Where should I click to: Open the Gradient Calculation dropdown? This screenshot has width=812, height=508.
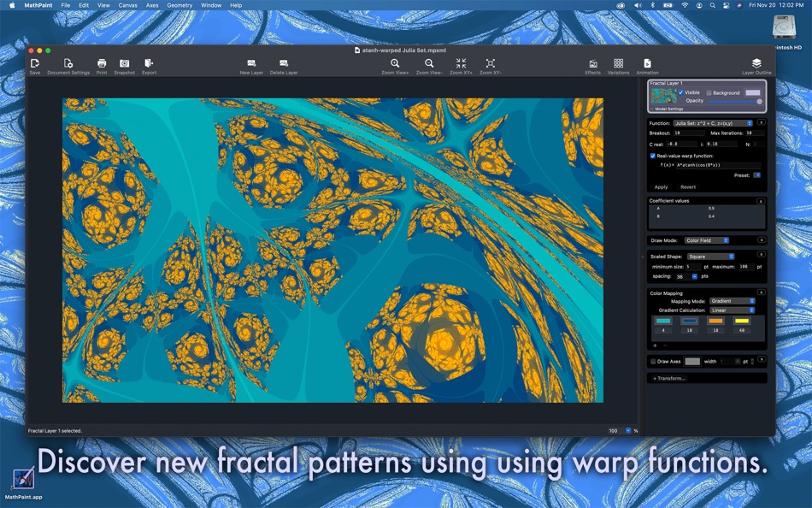pos(733,310)
